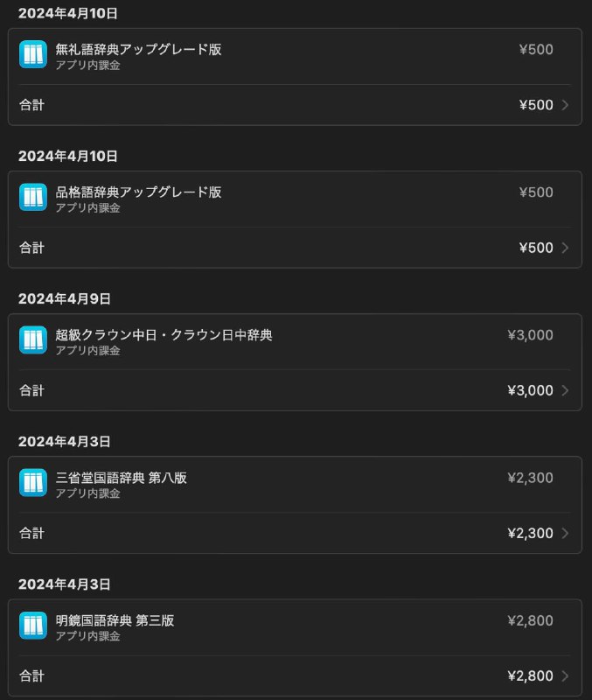Open the 品格語辞典アップグレード版 purchase title

pyautogui.click(x=138, y=192)
